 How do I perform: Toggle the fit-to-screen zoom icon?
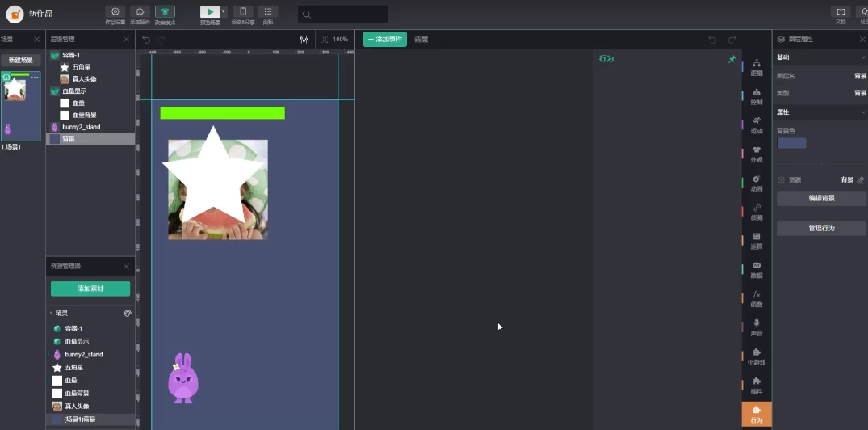[x=324, y=40]
